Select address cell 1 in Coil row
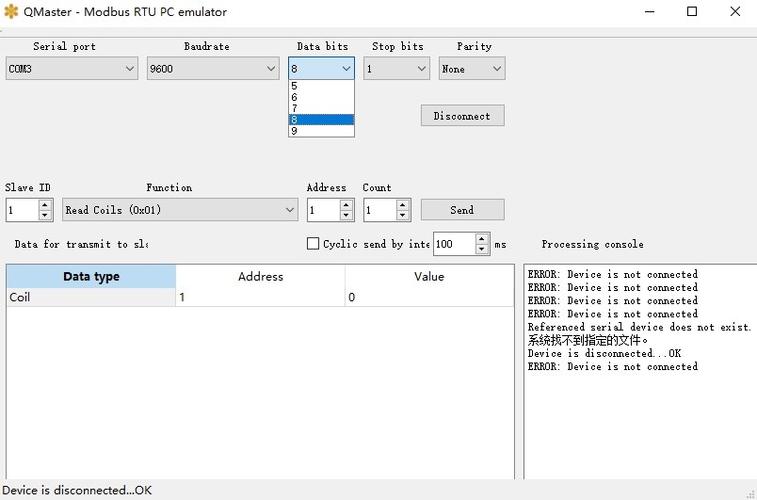Image resolution: width=757 pixels, height=500 pixels. point(260,297)
